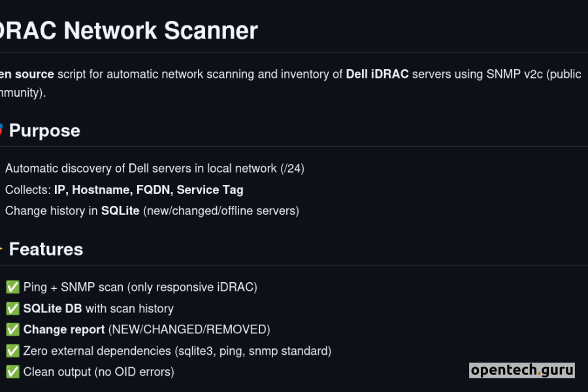Viewport: 588px width, 392px height.
Task: Click the green checkmark beside Clean output
Action: 12,372
